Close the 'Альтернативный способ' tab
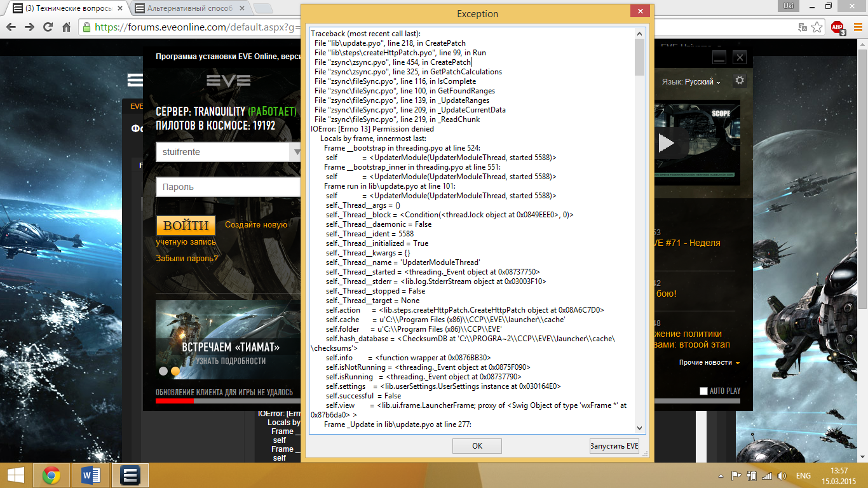The height and width of the screenshot is (488, 868). coord(243,9)
